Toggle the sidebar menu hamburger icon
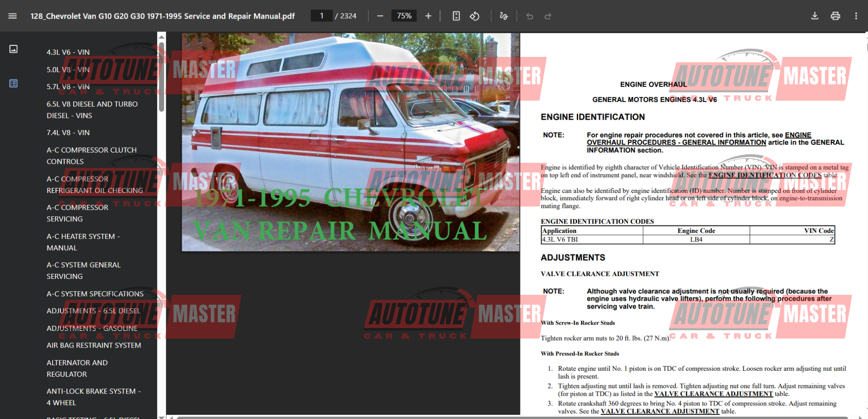Image resolution: width=868 pixels, height=419 pixels. [x=13, y=16]
